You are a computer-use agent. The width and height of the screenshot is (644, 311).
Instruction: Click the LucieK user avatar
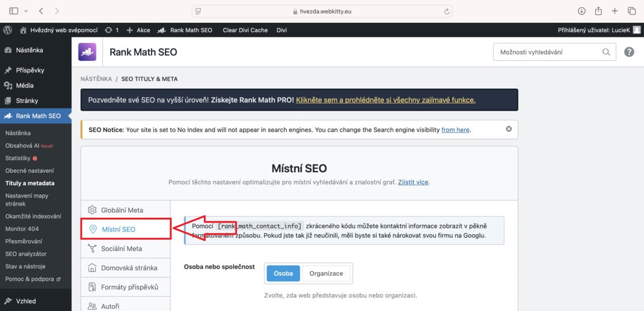tap(636, 30)
